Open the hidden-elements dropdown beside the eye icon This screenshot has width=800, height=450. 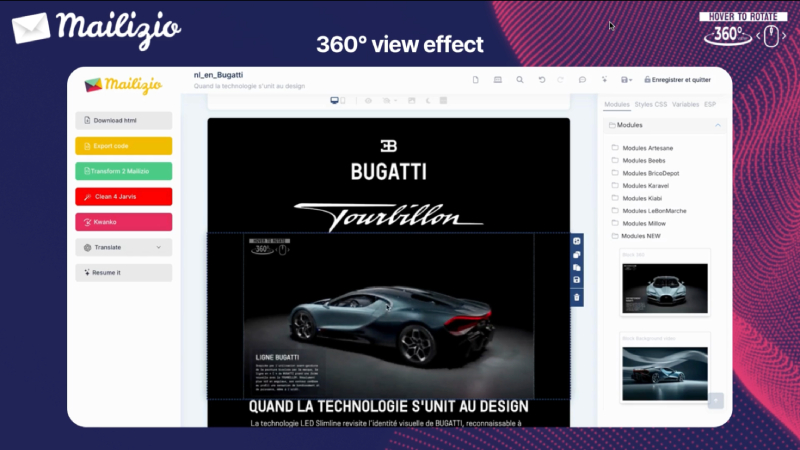pos(389,101)
